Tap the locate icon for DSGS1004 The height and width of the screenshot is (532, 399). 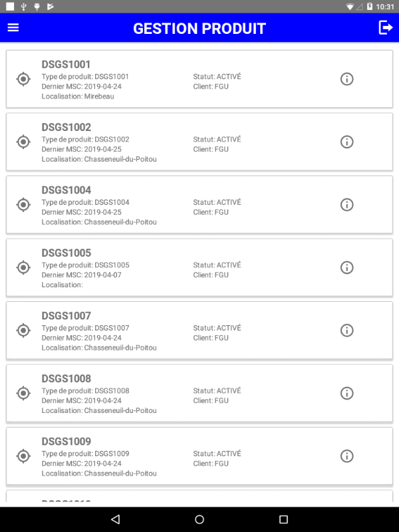23,205
